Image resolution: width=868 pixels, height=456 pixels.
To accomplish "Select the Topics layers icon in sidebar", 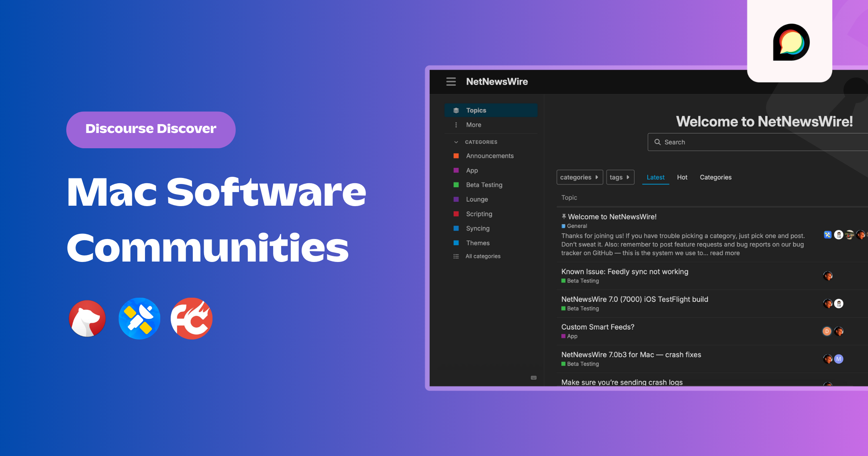I will (x=456, y=110).
